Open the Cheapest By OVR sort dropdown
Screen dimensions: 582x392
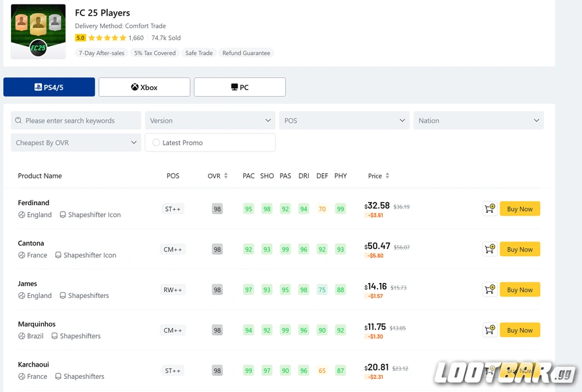pos(76,142)
